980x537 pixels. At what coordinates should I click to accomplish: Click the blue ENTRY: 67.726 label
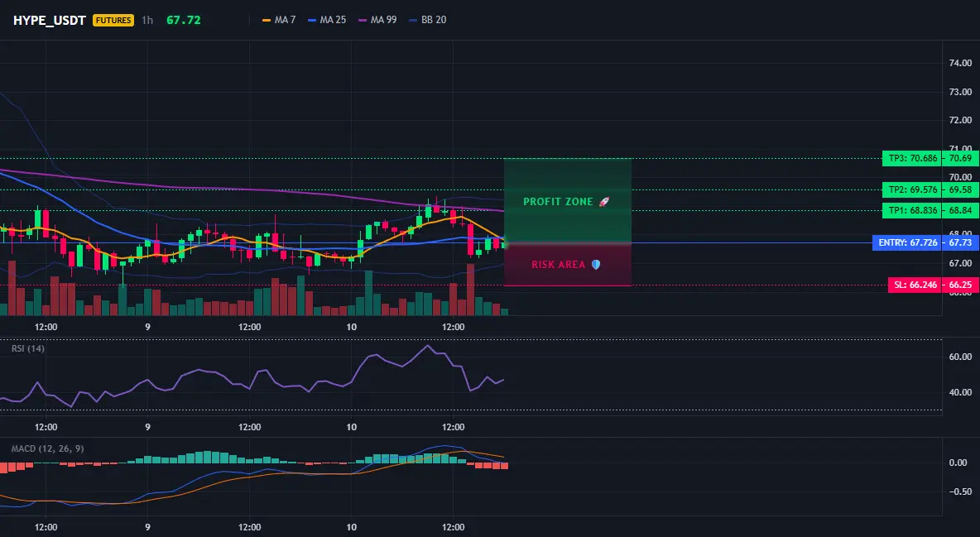pos(907,242)
